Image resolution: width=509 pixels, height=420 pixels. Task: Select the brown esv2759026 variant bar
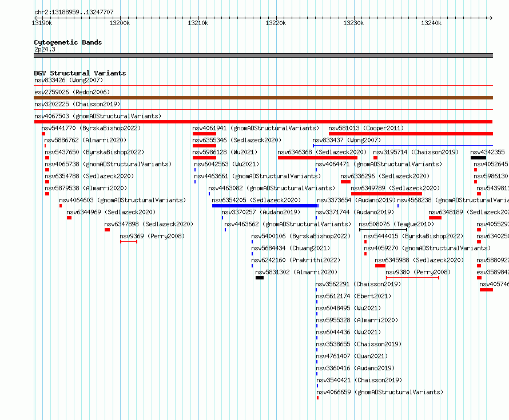tap(263, 98)
